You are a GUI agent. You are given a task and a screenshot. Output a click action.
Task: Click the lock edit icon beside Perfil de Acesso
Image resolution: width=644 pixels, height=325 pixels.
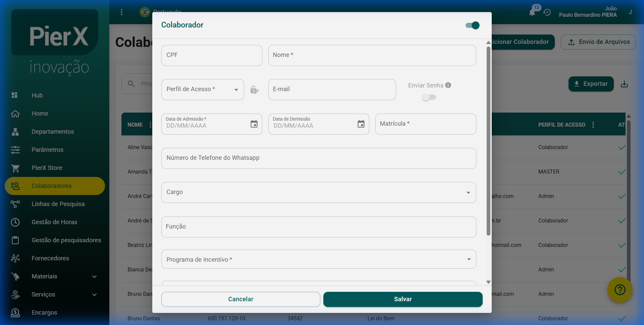[255, 90]
